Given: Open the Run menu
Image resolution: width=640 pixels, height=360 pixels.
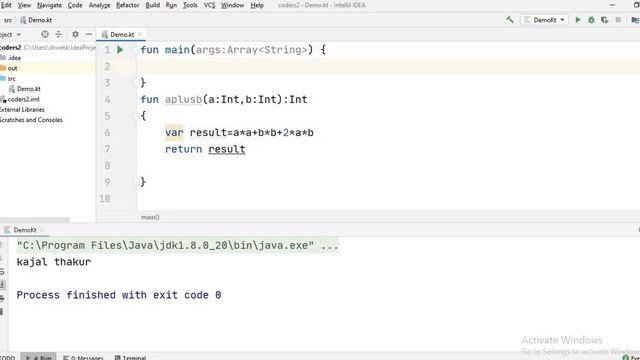Looking at the screenshot, I should (171, 5).
